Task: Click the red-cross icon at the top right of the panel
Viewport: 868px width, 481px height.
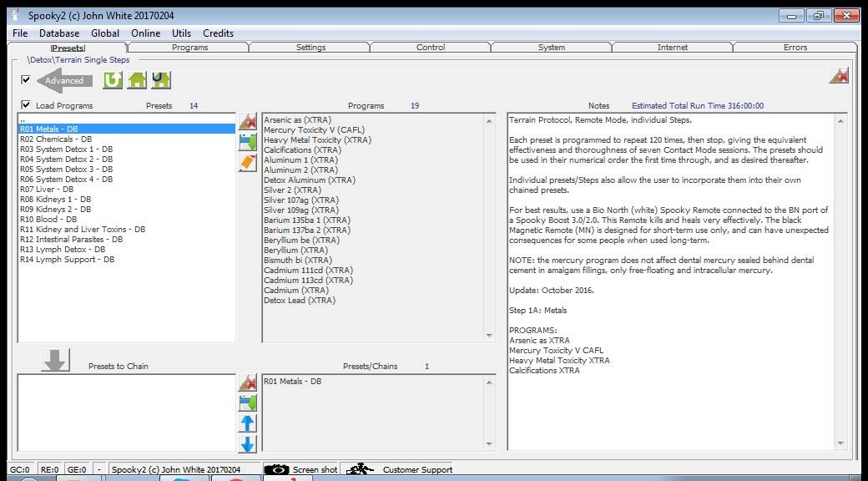Action: pos(839,76)
